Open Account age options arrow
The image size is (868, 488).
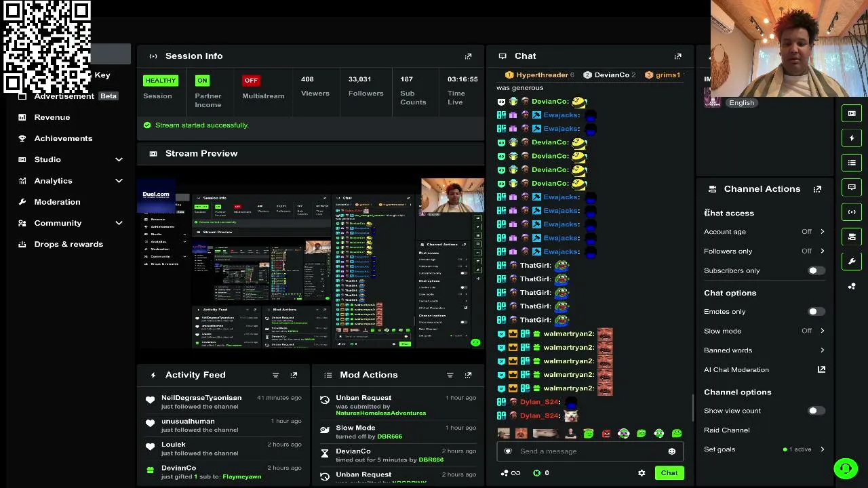(x=822, y=232)
